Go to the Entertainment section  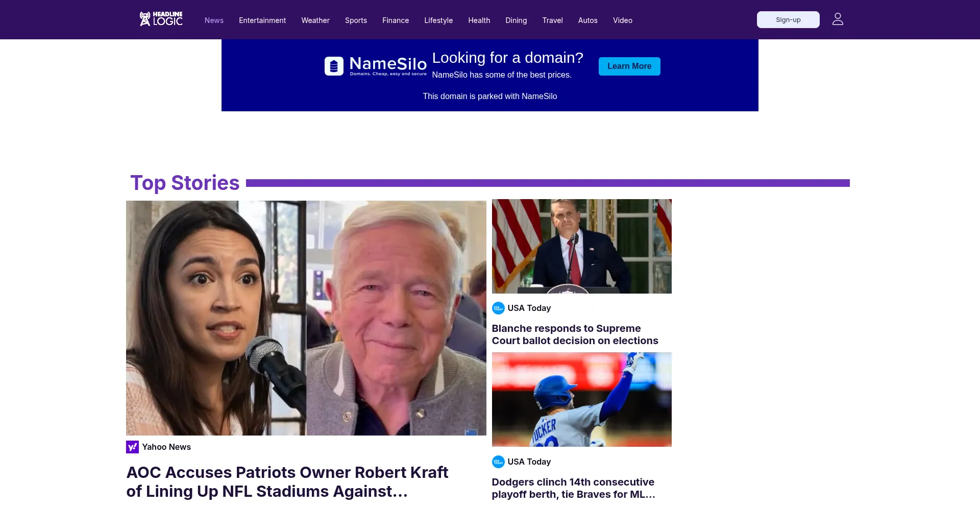coord(262,20)
